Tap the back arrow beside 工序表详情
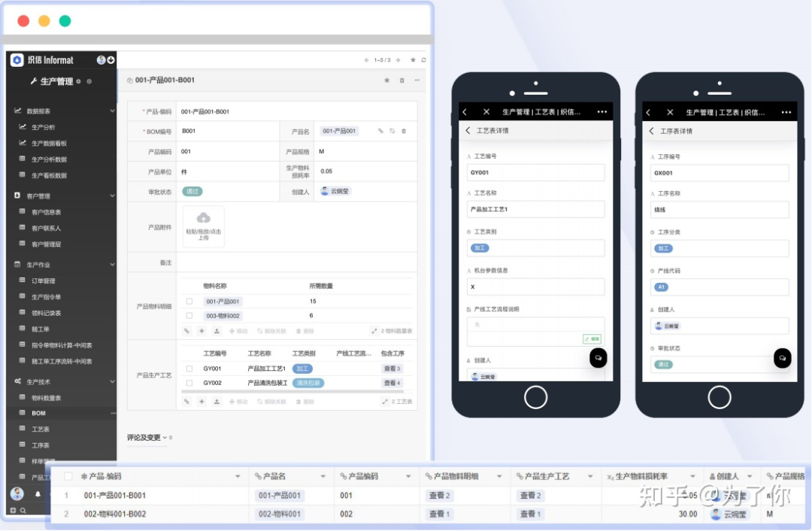 (x=651, y=131)
